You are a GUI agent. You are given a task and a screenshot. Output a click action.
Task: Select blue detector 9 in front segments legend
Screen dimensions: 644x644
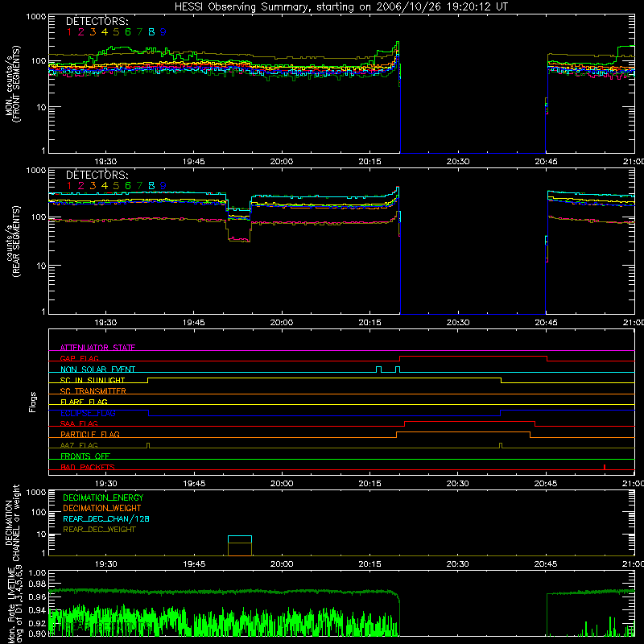163,31
